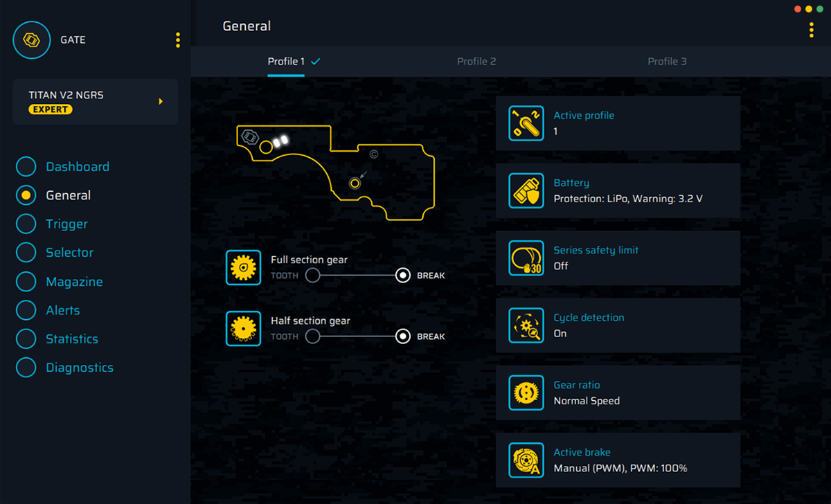Screen dimensions: 831x504
Task: Click the Active brake icon
Action: point(526,460)
